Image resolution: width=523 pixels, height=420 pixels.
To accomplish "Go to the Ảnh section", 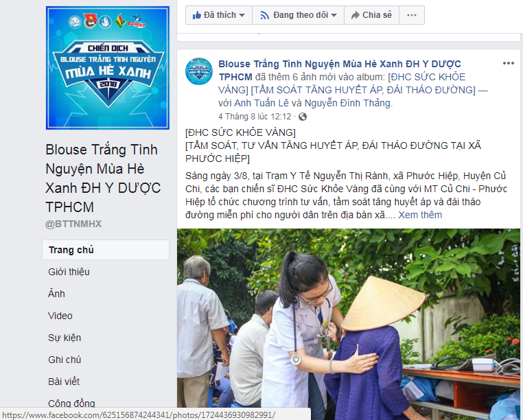I will tap(56, 294).
